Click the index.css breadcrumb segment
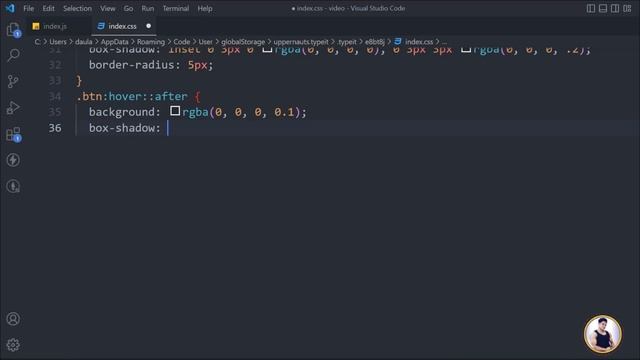640x360 pixels. coord(419,42)
